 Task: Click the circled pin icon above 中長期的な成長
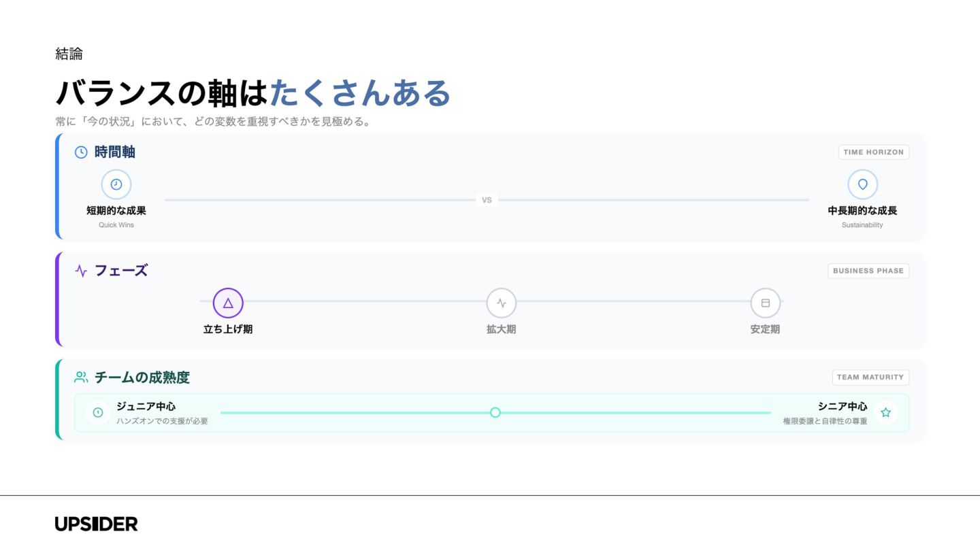pyautogui.click(x=862, y=184)
